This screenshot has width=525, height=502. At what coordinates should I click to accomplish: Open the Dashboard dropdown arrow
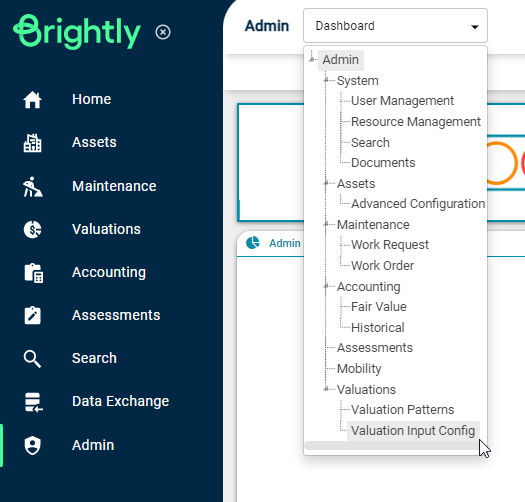474,26
